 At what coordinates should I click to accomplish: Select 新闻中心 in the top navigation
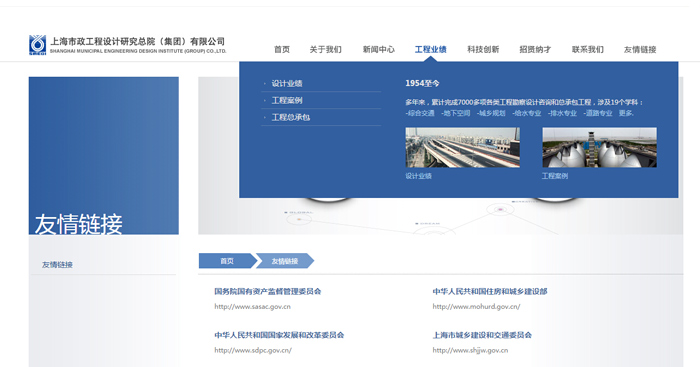tap(379, 50)
